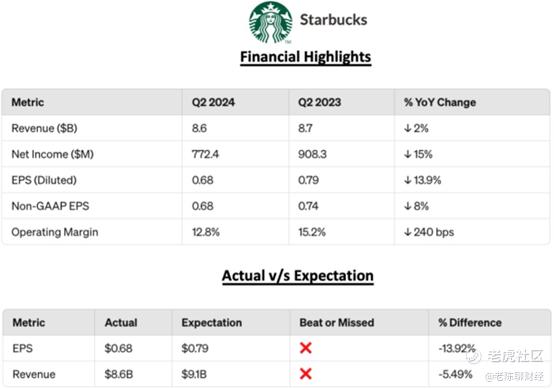Screen dimensions: 554x389
Task: Click the down arrow beside 15%
Action: point(408,154)
